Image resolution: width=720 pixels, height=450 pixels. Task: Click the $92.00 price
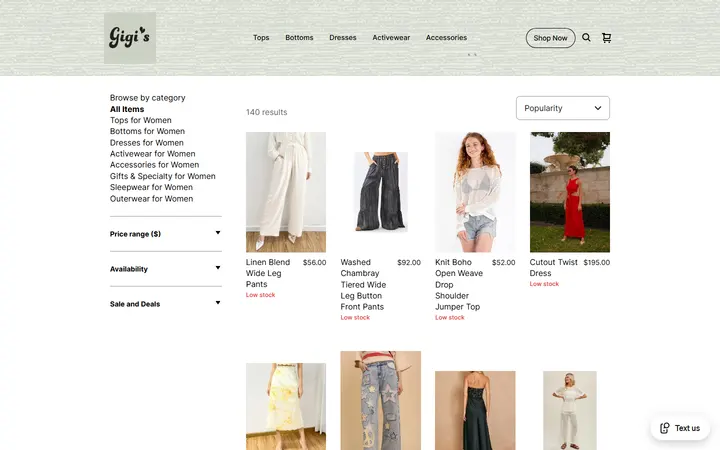point(409,263)
